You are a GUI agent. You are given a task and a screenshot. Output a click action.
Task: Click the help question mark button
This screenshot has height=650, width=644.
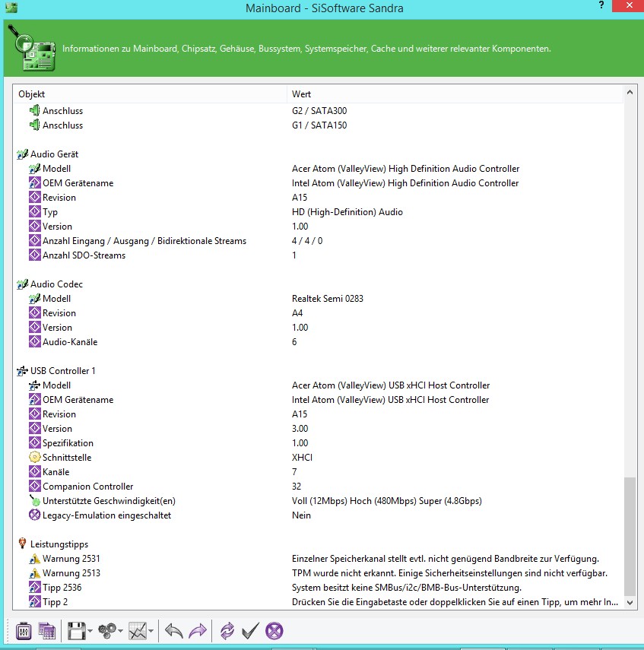(x=601, y=5)
